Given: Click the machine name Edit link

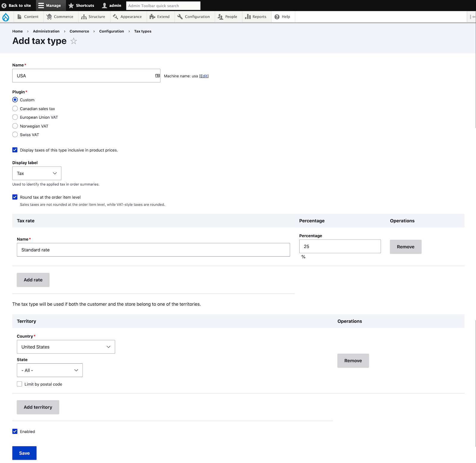Looking at the screenshot, I should click(x=204, y=76).
